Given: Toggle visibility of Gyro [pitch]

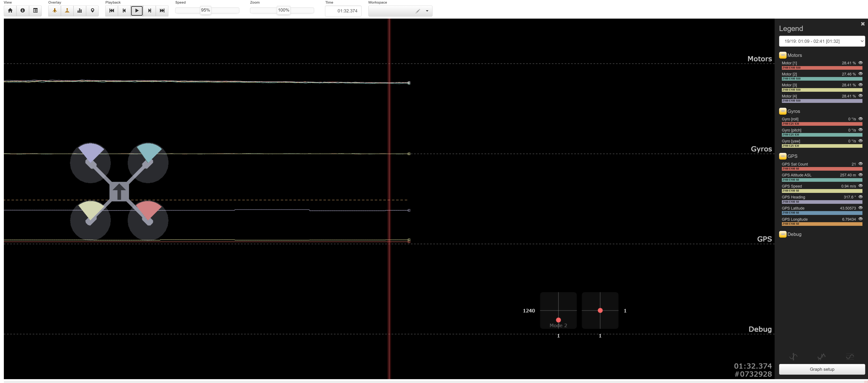Looking at the screenshot, I should pos(860,130).
